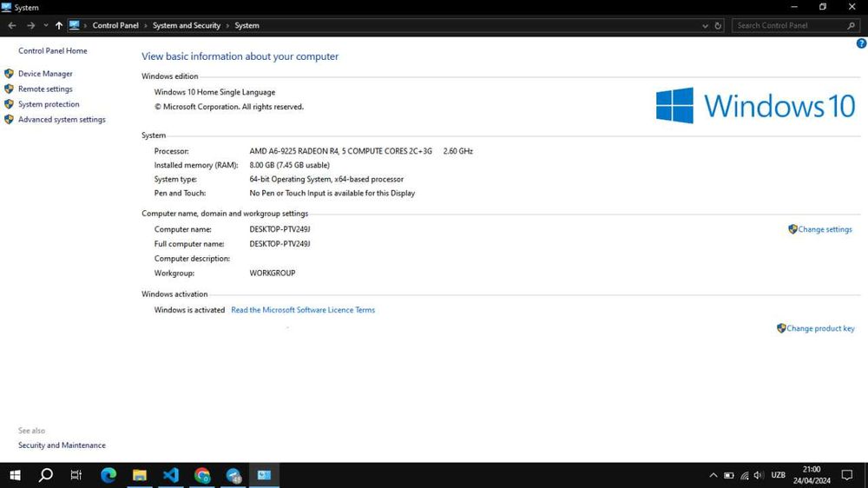This screenshot has height=488, width=868.
Task: Open System protection link
Action: tap(49, 104)
